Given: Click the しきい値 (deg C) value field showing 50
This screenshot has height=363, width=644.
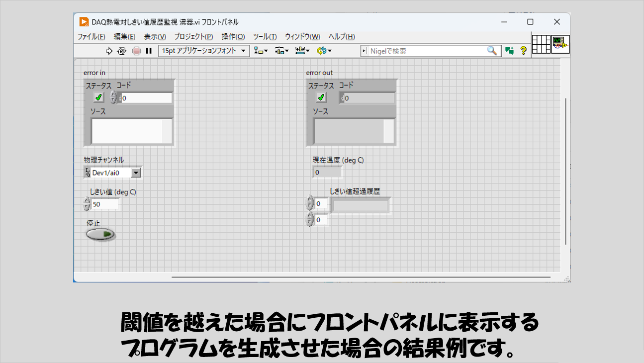Looking at the screenshot, I should (x=105, y=204).
